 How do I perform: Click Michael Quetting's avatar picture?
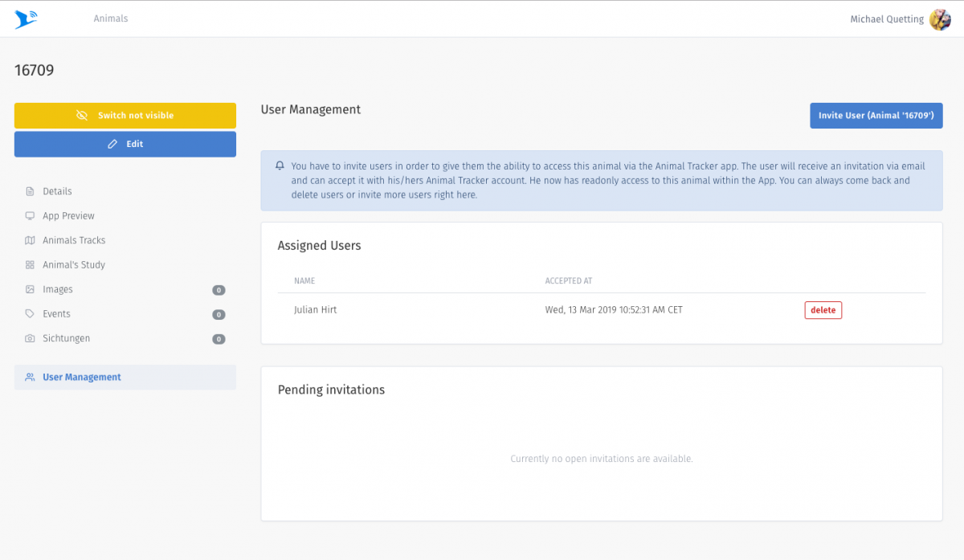(940, 19)
